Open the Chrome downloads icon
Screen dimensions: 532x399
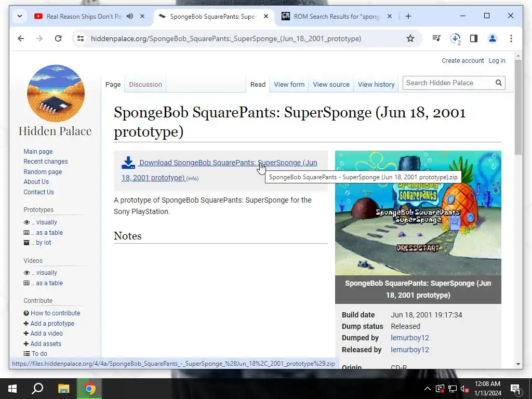coord(455,38)
